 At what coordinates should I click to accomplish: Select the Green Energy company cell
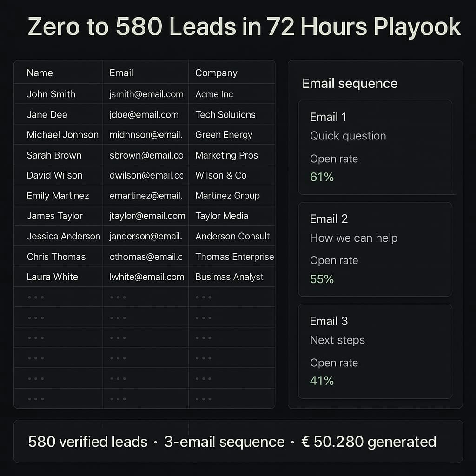pos(224,135)
